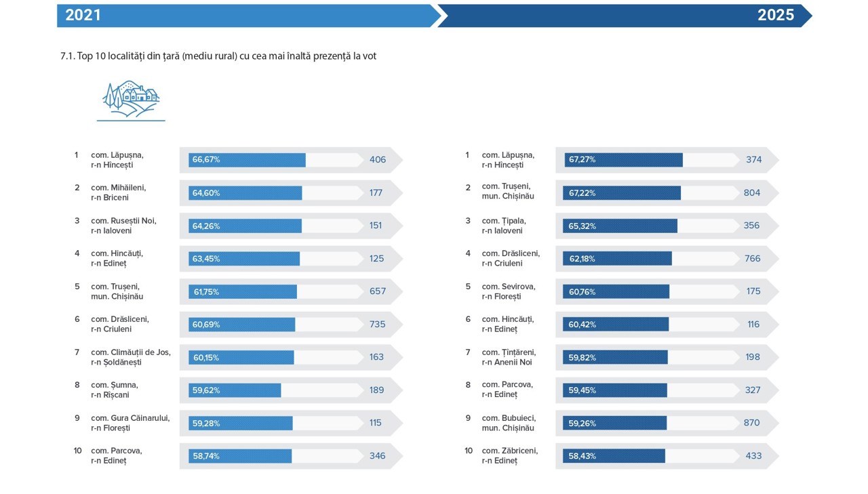Select com. Țînțăreni, r-n Anenii Noi label
868x494 pixels.
point(509,357)
